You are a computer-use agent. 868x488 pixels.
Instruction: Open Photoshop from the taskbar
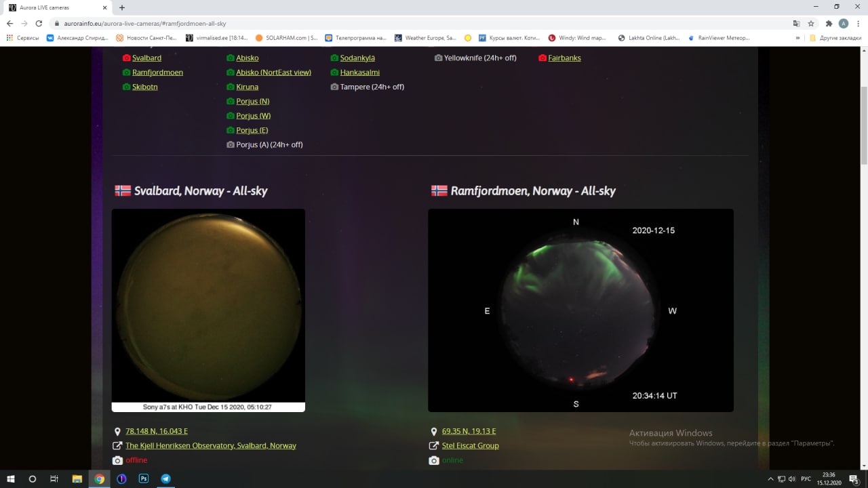tap(144, 479)
